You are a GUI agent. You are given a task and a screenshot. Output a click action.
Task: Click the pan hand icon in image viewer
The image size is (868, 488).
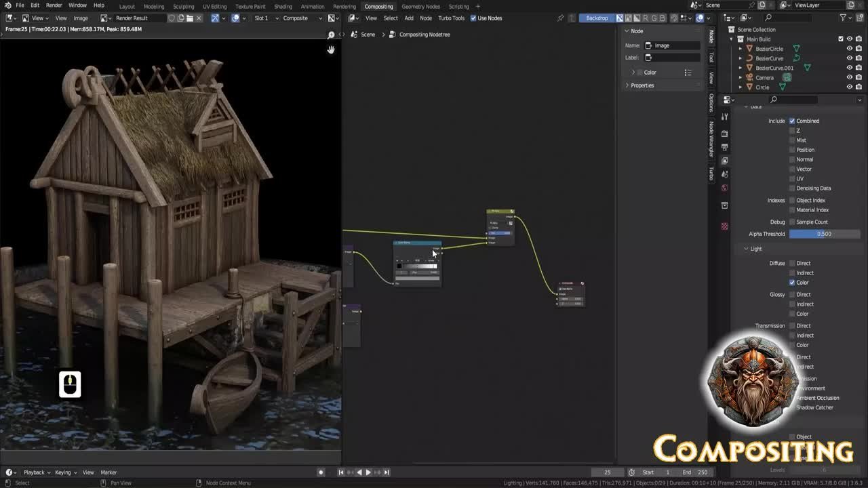pyautogui.click(x=331, y=49)
